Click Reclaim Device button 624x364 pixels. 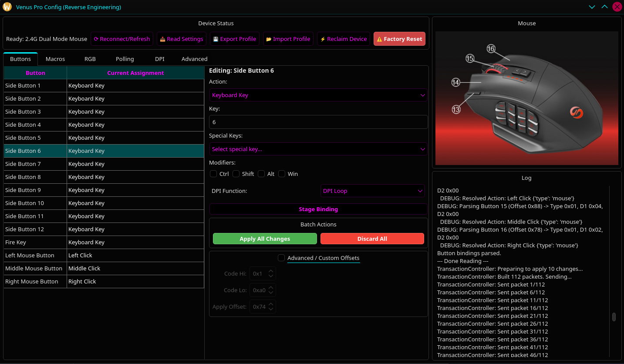pyautogui.click(x=344, y=39)
